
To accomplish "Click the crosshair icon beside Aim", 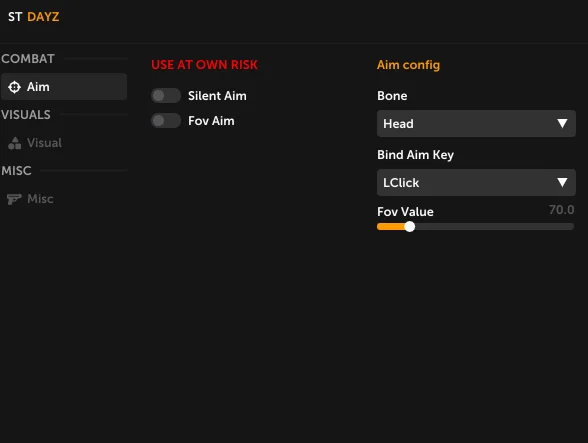I will 14,87.
